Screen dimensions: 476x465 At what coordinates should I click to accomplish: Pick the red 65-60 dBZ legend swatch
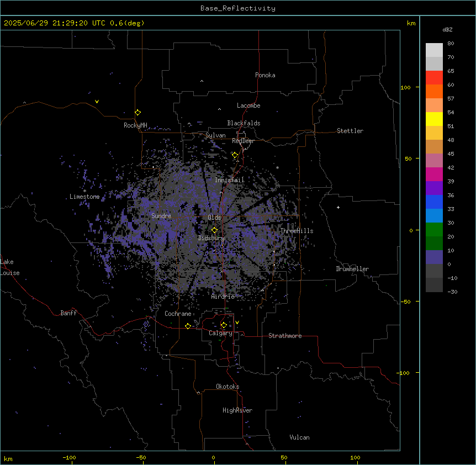tap(434, 77)
